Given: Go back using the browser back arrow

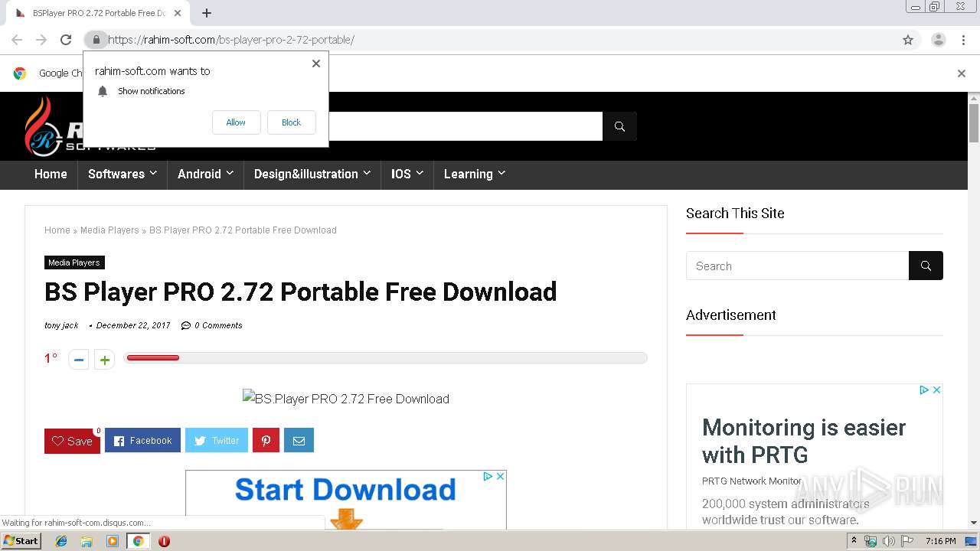Looking at the screenshot, I should click(x=17, y=40).
